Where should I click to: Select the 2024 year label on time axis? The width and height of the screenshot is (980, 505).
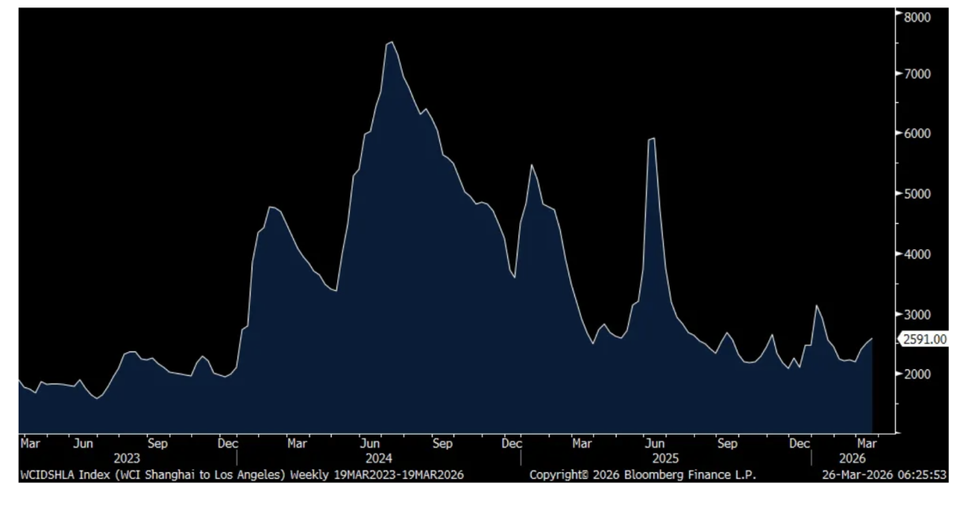click(x=379, y=459)
